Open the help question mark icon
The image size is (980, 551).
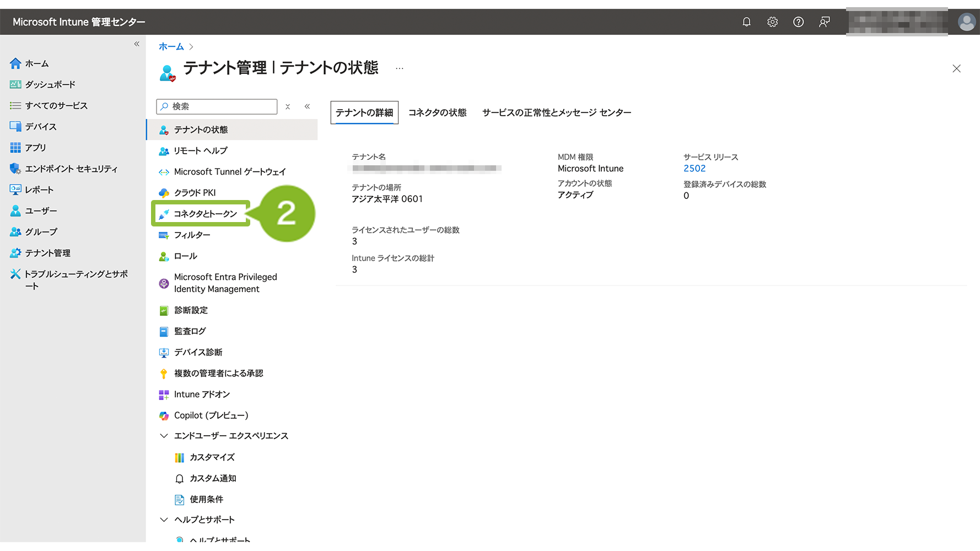(798, 22)
